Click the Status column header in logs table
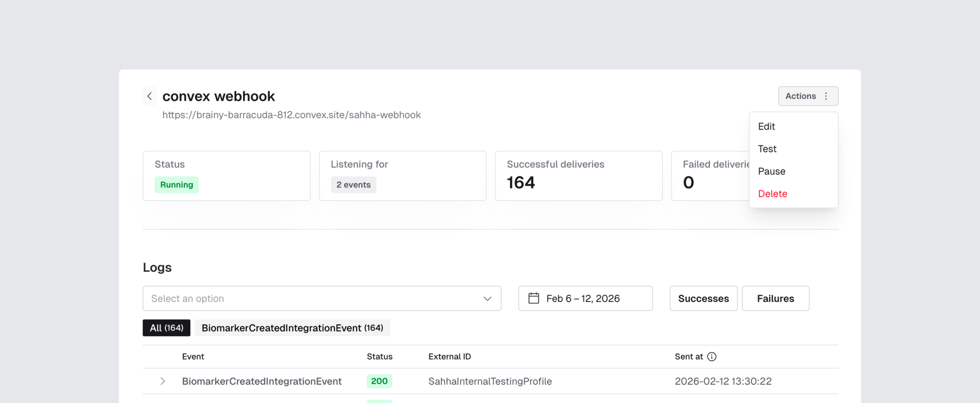This screenshot has width=980, height=403. (x=380, y=357)
